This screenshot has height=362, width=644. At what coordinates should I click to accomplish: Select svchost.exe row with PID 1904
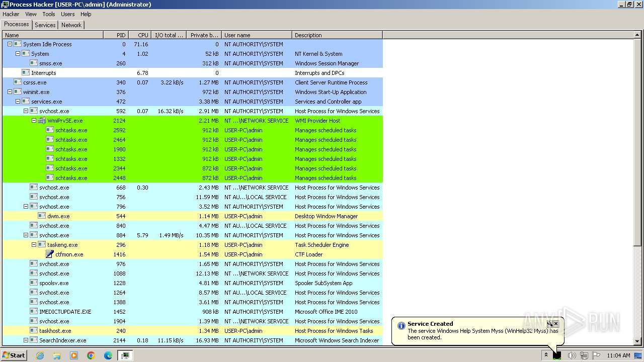[x=193, y=321]
